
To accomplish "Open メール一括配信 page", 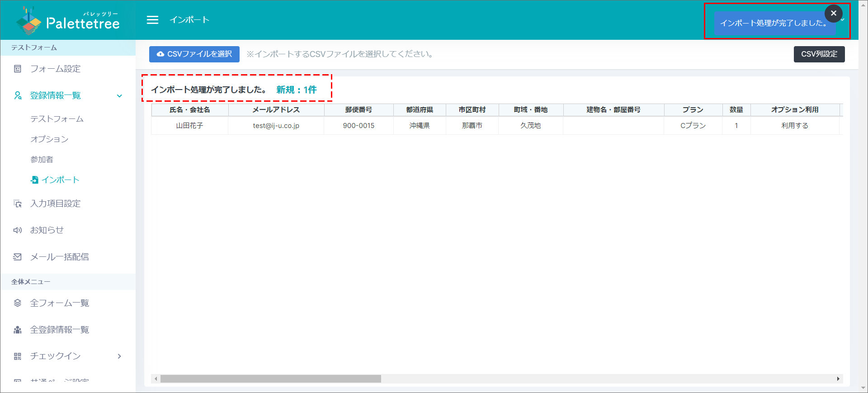I will 59,257.
